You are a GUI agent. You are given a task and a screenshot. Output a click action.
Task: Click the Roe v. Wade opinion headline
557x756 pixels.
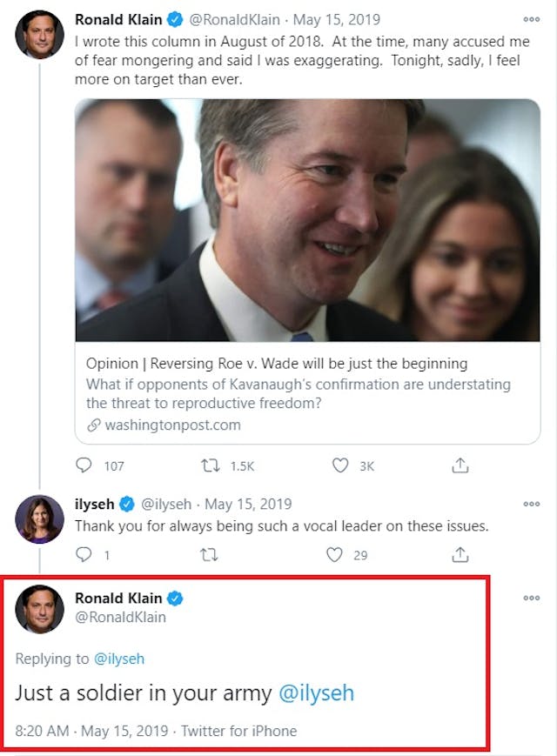pyautogui.click(x=276, y=364)
